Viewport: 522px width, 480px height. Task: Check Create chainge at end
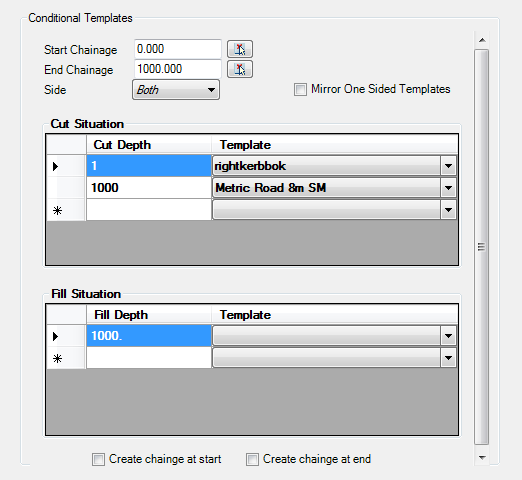pyautogui.click(x=252, y=459)
